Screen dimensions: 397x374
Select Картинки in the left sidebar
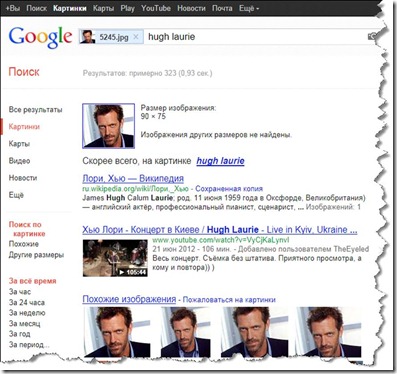24,127
